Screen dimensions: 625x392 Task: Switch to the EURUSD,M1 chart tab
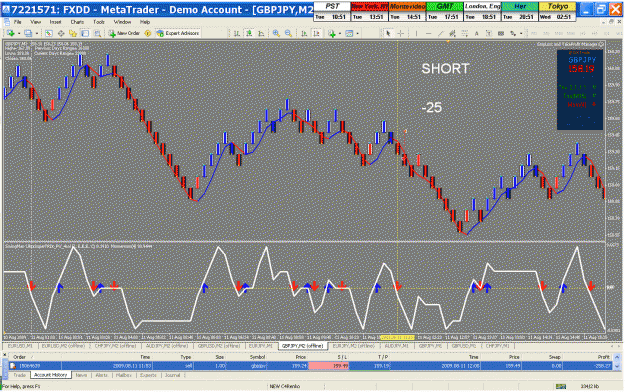point(20,346)
